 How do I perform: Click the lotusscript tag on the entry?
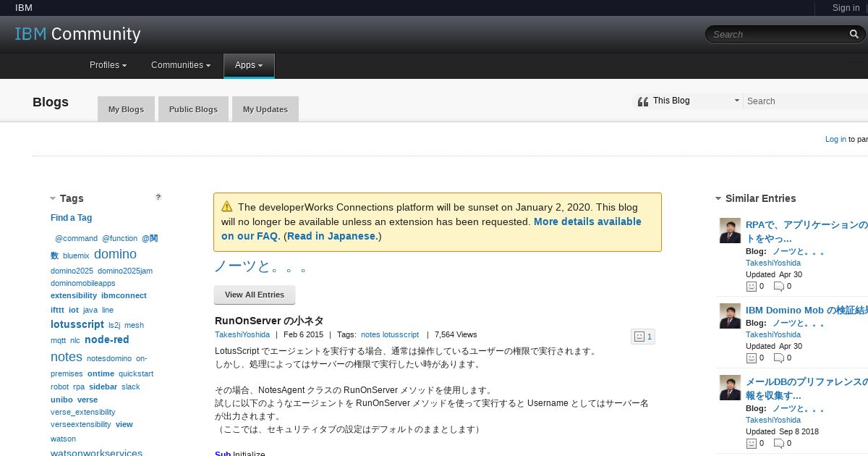[x=401, y=335]
